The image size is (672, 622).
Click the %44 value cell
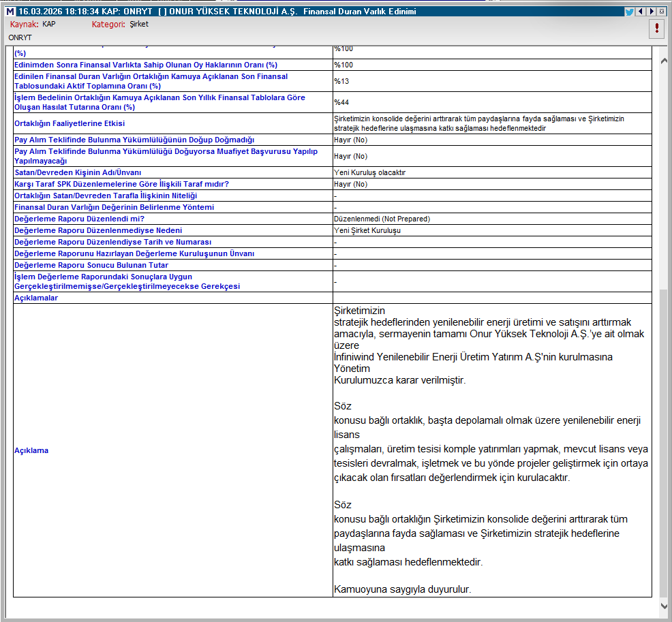tap(492, 102)
